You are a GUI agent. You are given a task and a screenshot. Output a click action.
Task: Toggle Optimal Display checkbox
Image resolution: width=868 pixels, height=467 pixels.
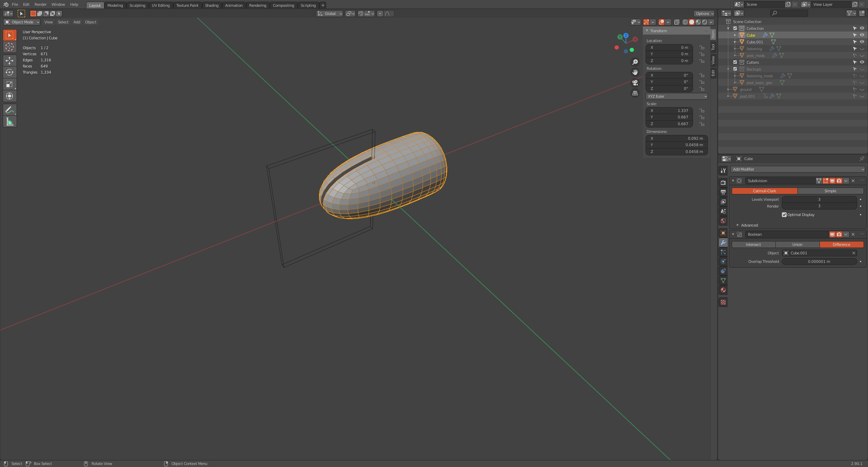pos(784,215)
